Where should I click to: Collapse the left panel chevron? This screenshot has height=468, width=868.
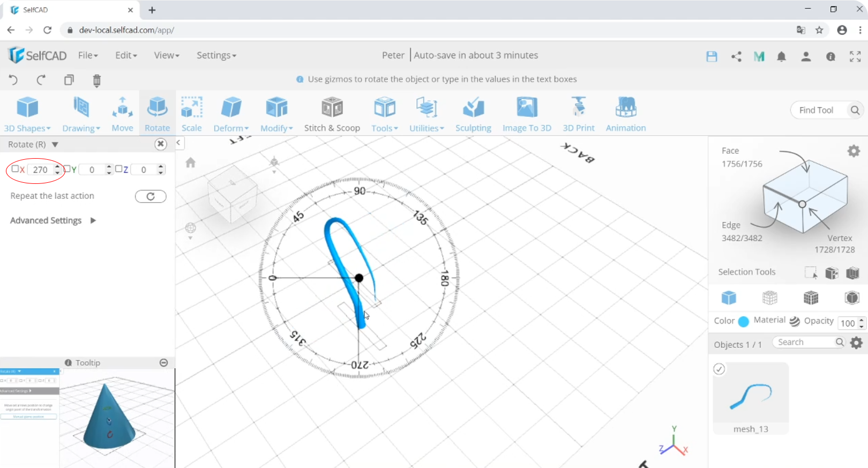tap(178, 143)
